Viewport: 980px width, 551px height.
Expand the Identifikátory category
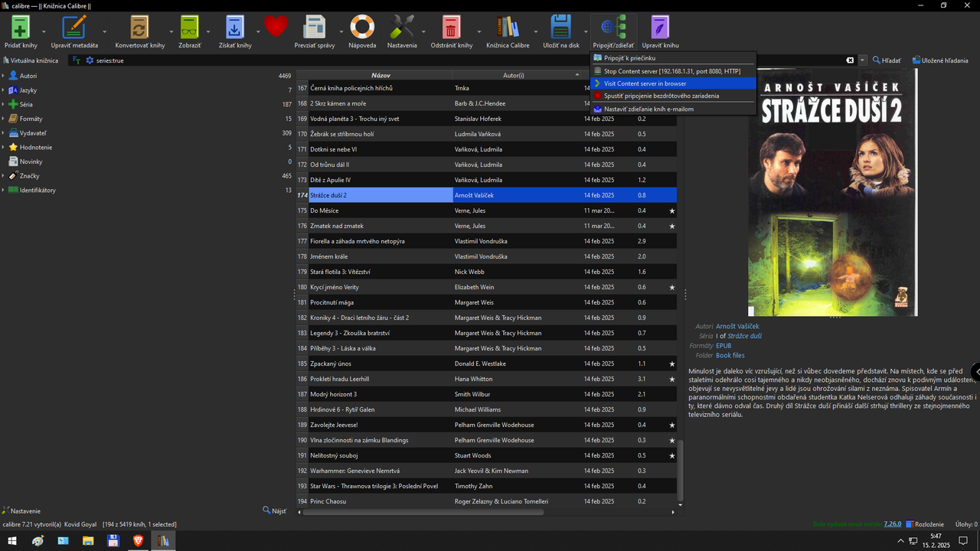[x=4, y=190]
